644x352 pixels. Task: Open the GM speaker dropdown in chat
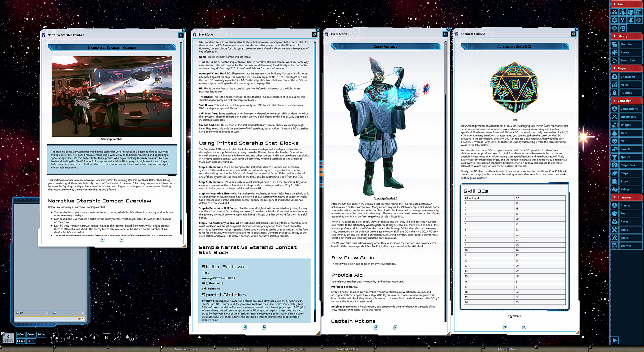click(32, 313)
